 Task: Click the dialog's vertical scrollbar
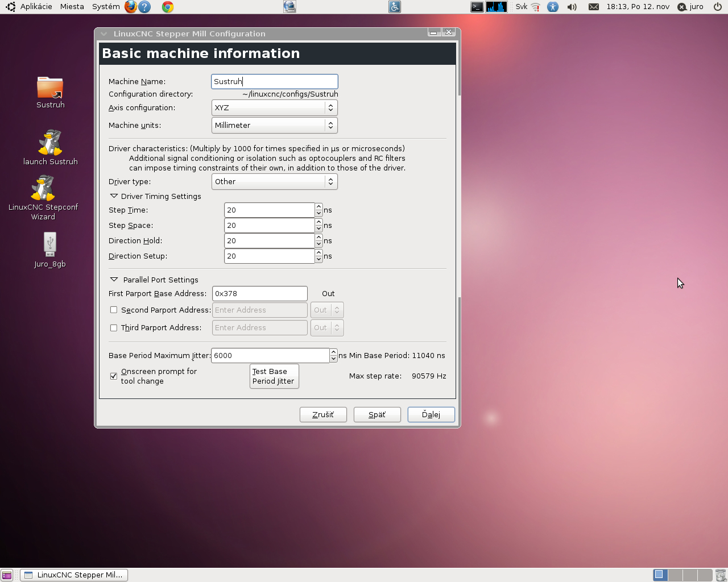[x=458, y=227]
